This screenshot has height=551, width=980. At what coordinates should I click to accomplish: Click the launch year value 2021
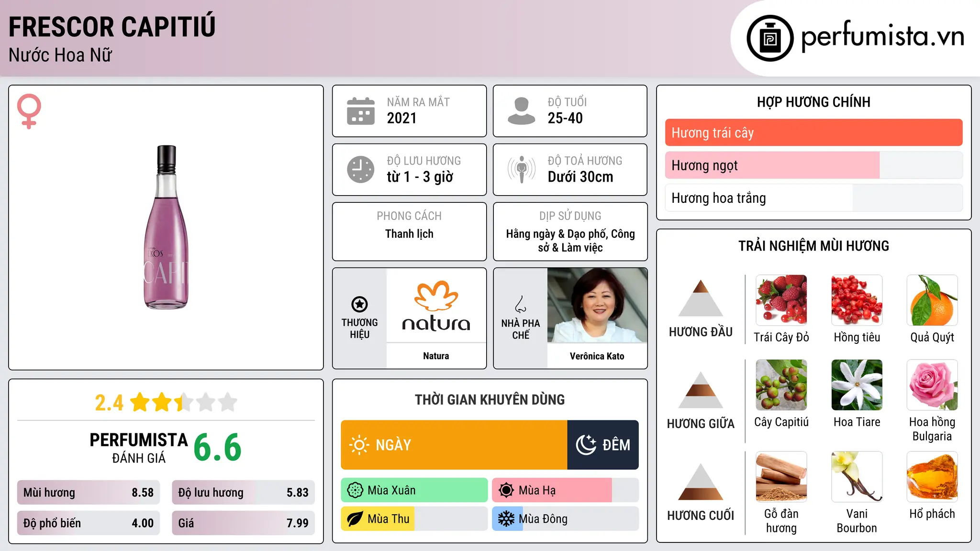[x=401, y=118]
